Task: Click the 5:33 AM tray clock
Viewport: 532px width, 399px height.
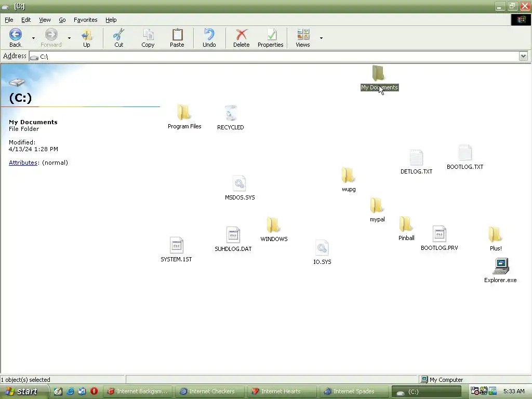Action: (514, 391)
